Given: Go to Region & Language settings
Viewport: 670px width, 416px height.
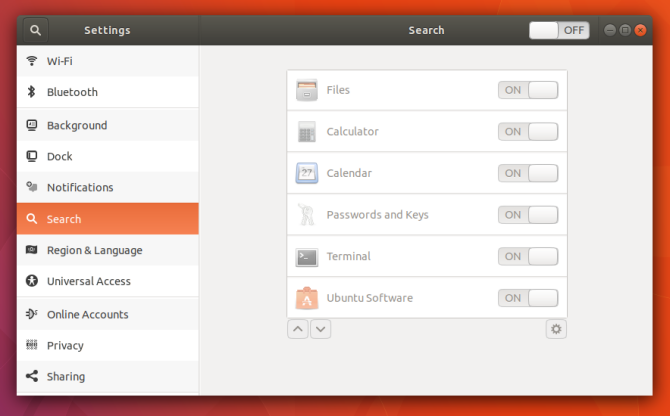Looking at the screenshot, I should [108, 250].
